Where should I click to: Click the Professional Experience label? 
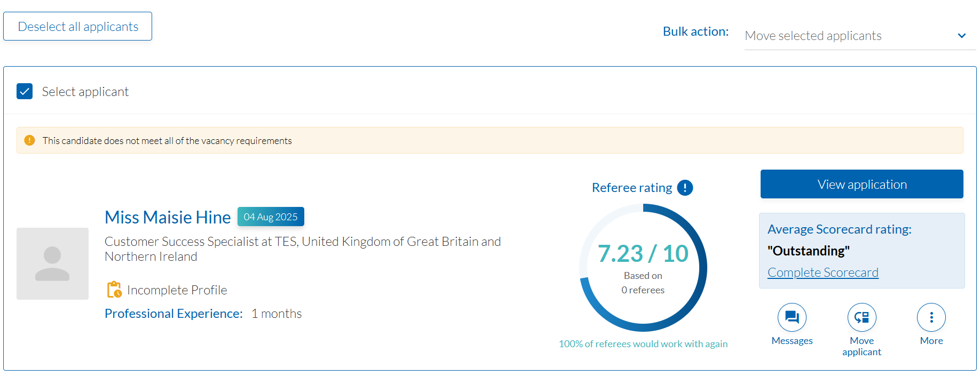(x=173, y=314)
